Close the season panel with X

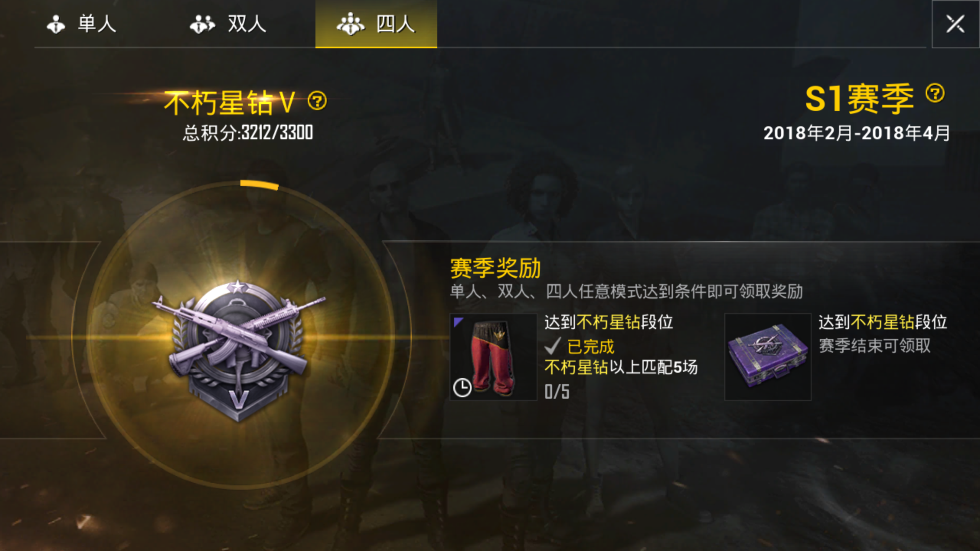(x=955, y=24)
